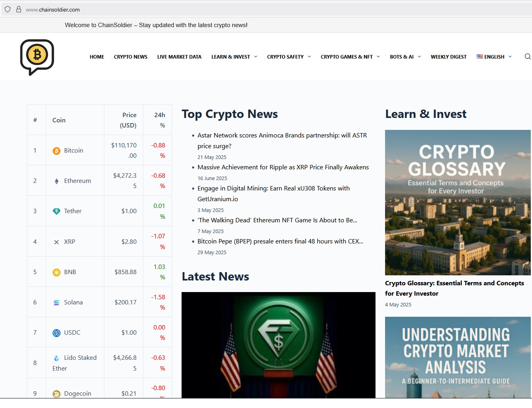Viewport: 532px width, 408px height.
Task: Click the browser shield icon in address bar
Action: point(7,9)
